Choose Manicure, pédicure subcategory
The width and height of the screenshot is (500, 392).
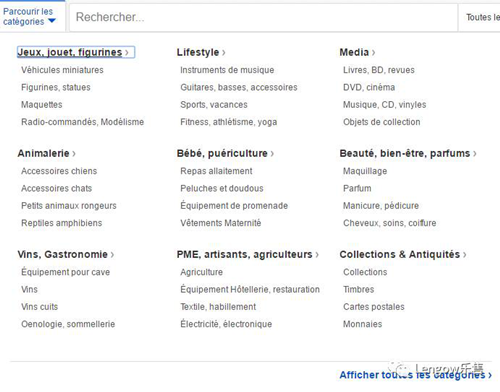tap(381, 206)
